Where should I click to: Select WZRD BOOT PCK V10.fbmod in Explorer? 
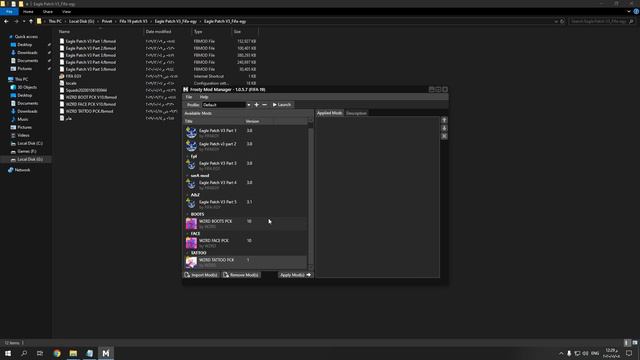click(91, 97)
